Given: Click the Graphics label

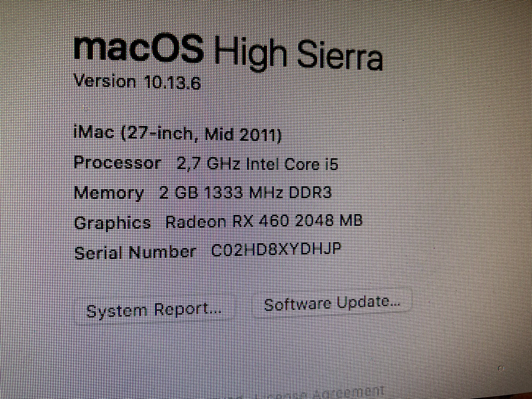Looking at the screenshot, I should tap(113, 223).
